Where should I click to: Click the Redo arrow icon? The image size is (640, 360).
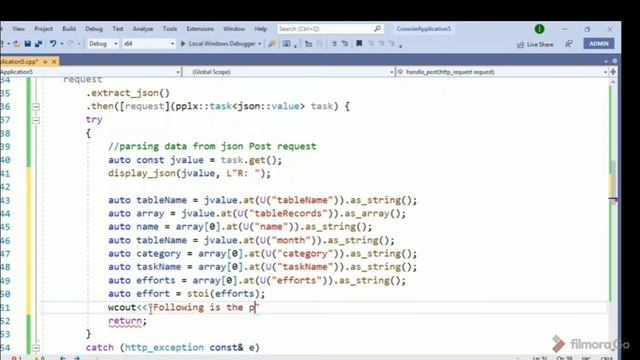[70, 44]
